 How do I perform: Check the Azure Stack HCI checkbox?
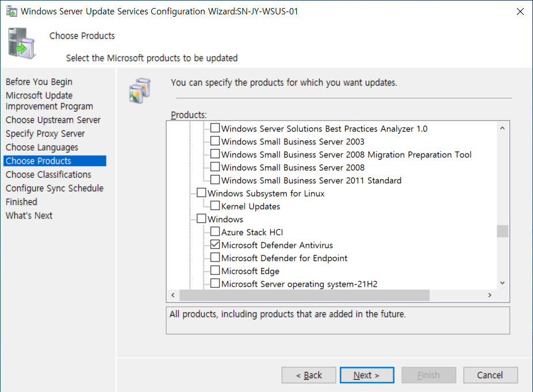[x=215, y=231]
